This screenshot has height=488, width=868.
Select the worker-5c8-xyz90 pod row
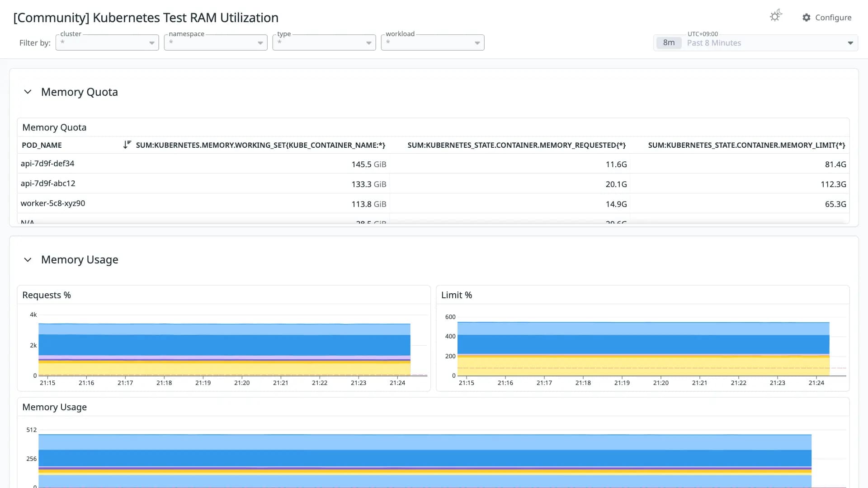coord(433,203)
